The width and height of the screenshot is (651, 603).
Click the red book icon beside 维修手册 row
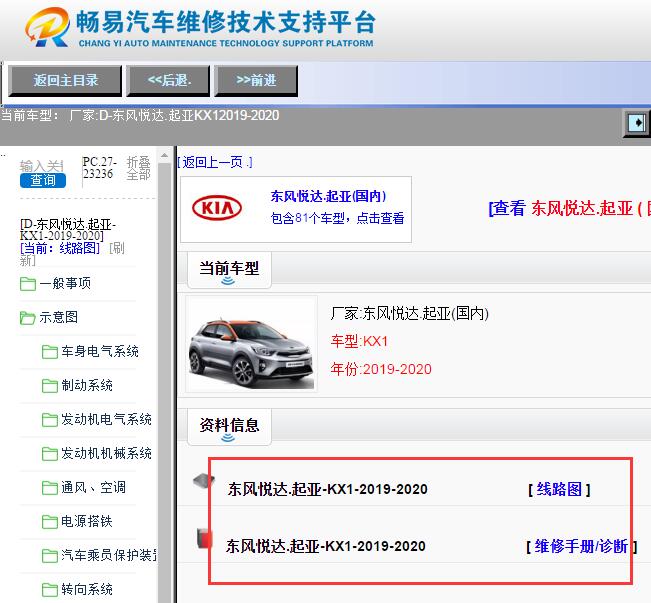(x=204, y=538)
